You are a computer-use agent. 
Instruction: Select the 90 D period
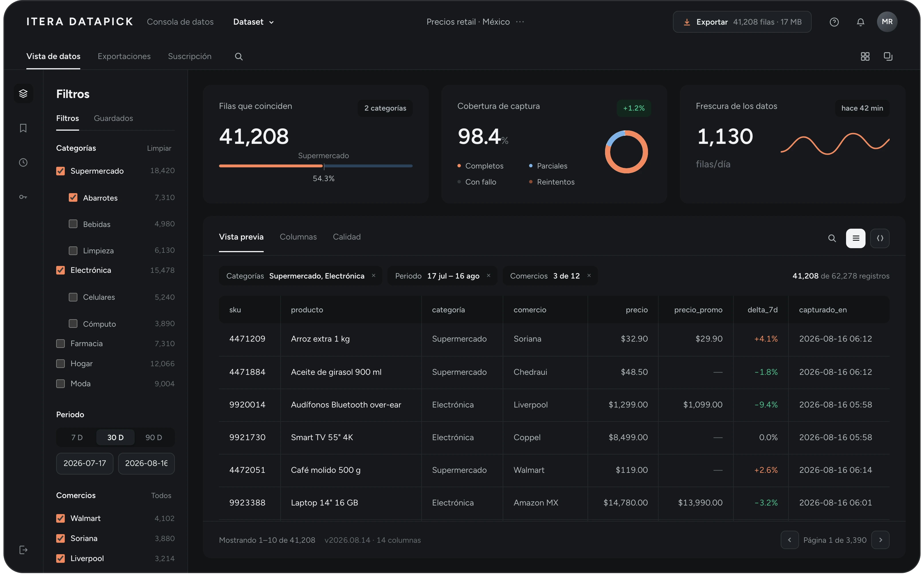click(x=153, y=437)
